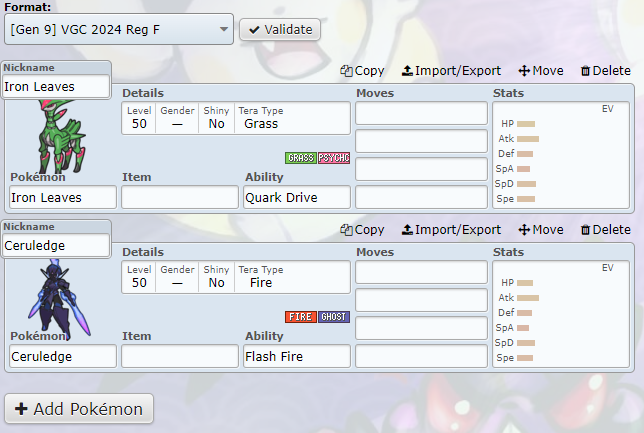Select third move slot for Iron Leaves

click(x=421, y=169)
